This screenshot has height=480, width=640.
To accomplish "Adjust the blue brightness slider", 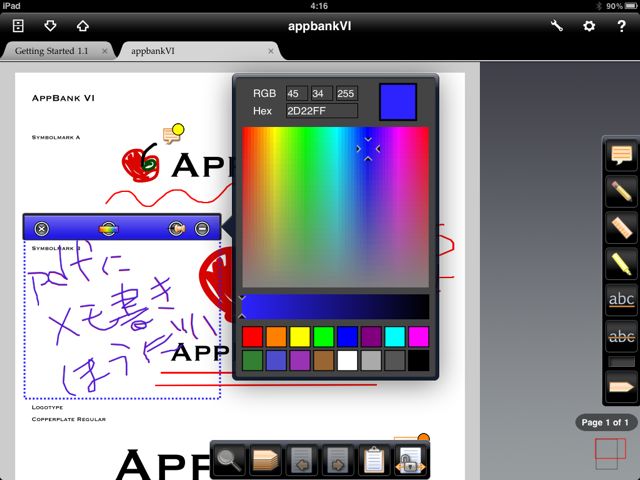I will click(x=336, y=307).
